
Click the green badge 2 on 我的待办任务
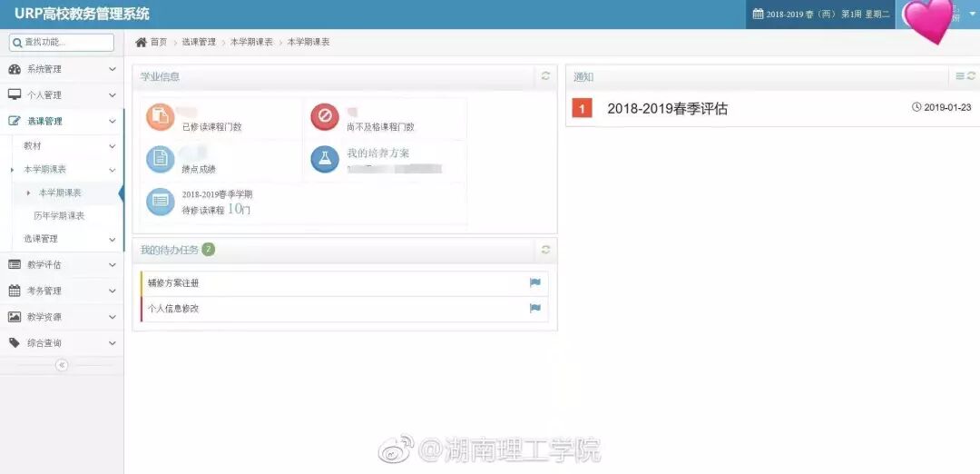coord(208,250)
